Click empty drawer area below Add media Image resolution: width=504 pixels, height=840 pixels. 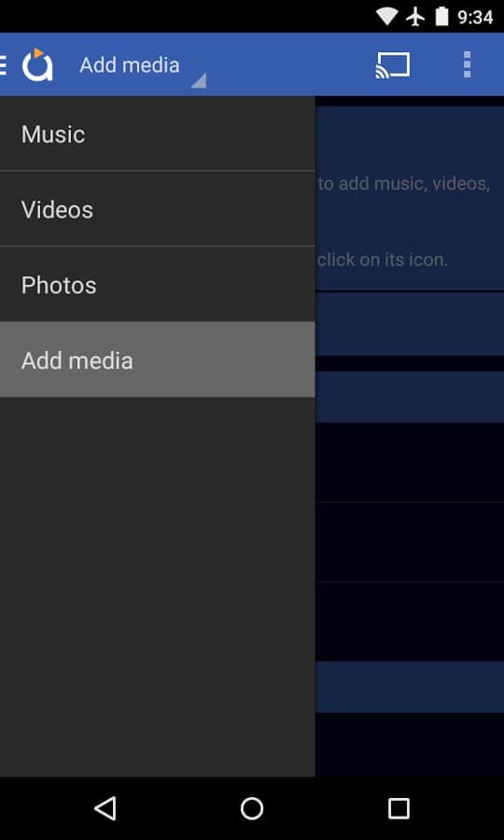pyautogui.click(x=158, y=587)
